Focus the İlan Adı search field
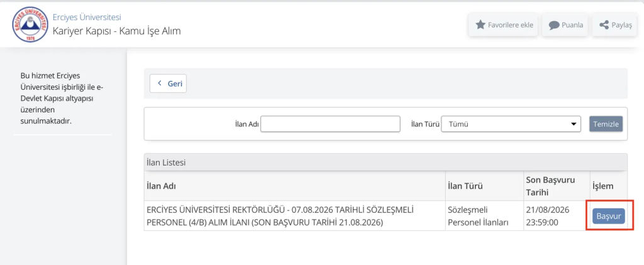The image size is (644, 265). 330,124
